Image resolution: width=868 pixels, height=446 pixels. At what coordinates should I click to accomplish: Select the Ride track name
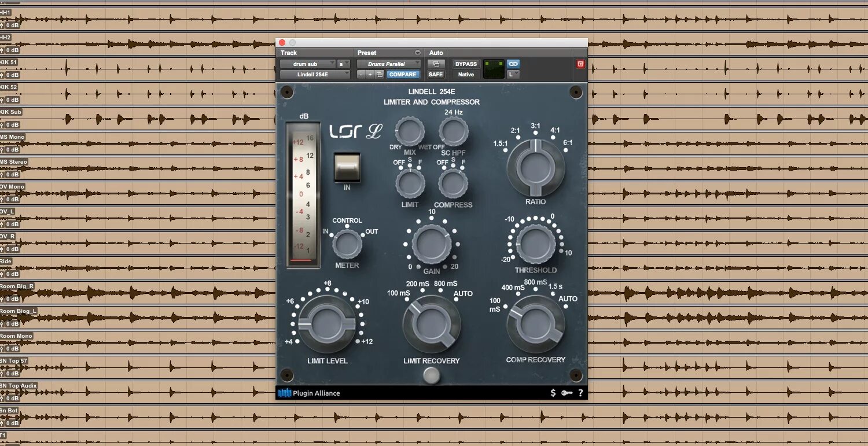point(6,261)
